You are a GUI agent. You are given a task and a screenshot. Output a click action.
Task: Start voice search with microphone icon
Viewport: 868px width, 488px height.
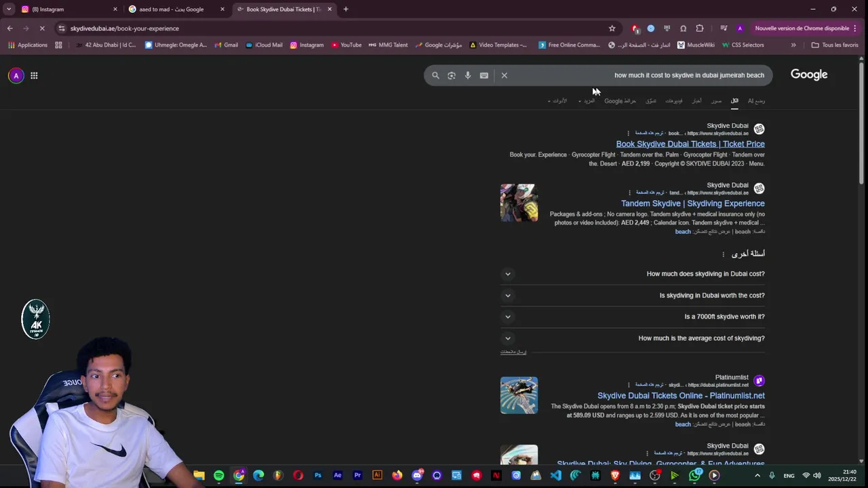pyautogui.click(x=468, y=75)
